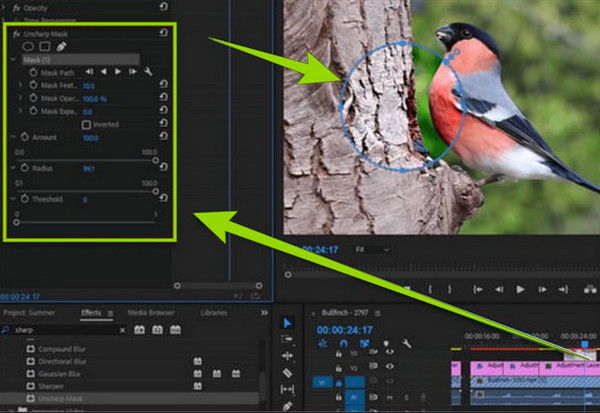Expand Mask Opacity property

coord(20,98)
